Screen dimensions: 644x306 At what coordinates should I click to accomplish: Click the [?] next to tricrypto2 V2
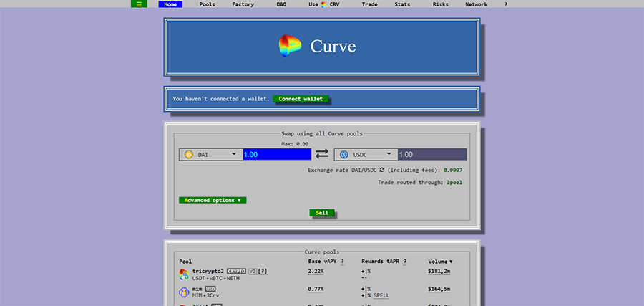tap(263, 272)
